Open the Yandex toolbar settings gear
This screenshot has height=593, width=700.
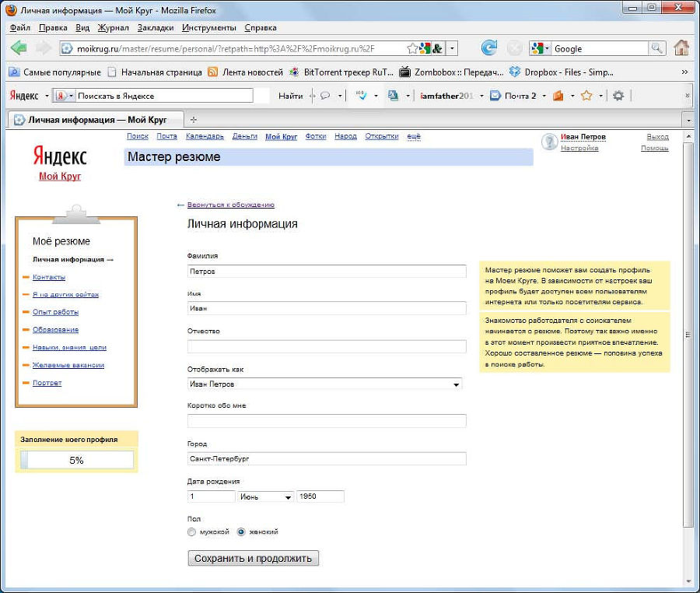point(618,96)
